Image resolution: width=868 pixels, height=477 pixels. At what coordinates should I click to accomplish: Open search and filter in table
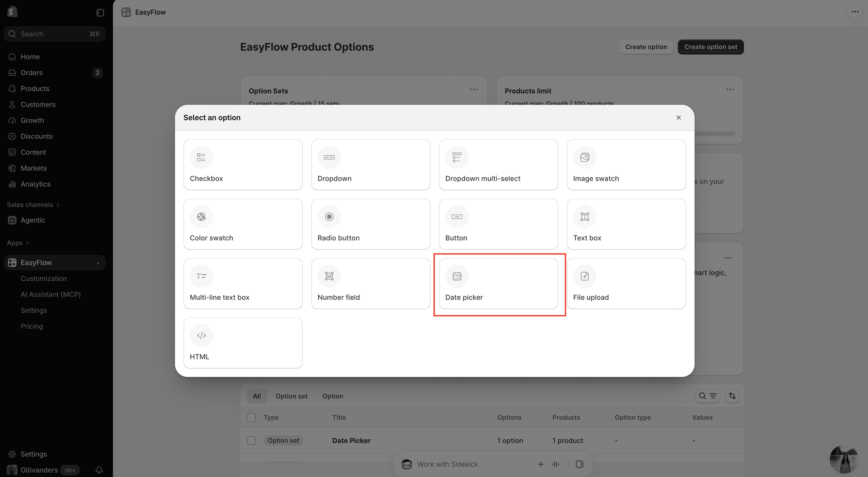pos(708,396)
